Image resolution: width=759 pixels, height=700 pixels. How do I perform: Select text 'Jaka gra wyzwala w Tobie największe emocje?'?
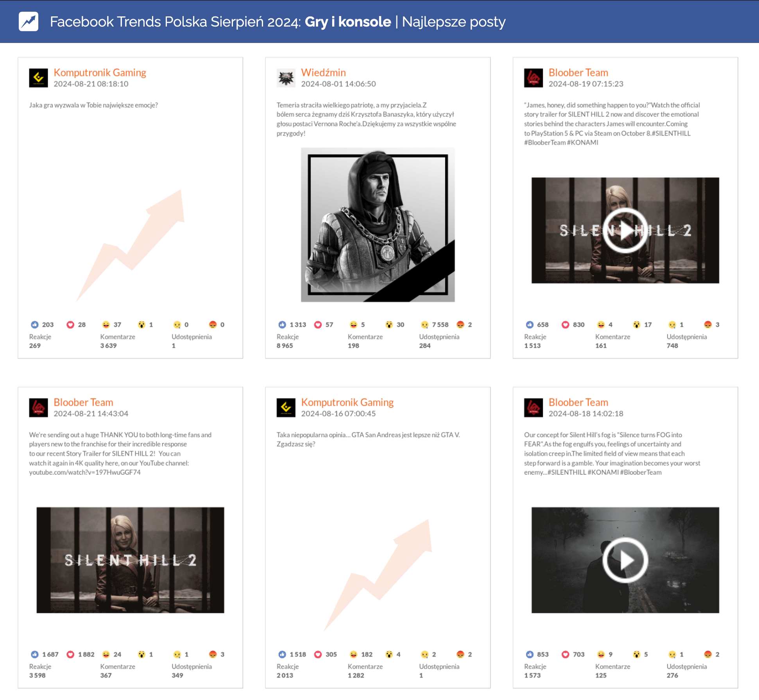click(93, 105)
